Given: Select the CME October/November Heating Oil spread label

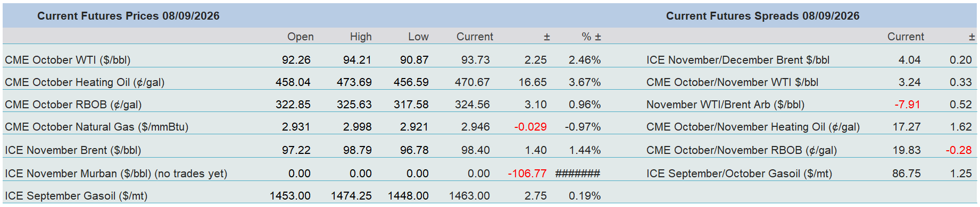Looking at the screenshot, I should [753, 127].
